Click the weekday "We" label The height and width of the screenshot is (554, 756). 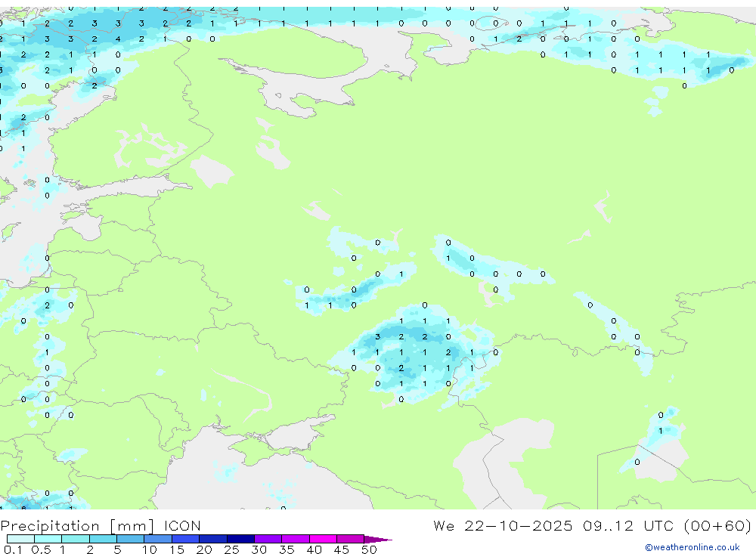[444, 525]
